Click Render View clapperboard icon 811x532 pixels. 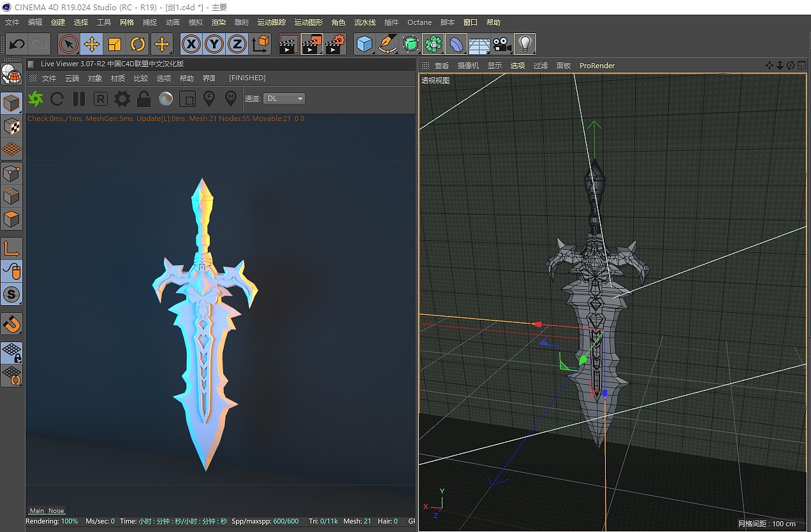(x=289, y=44)
